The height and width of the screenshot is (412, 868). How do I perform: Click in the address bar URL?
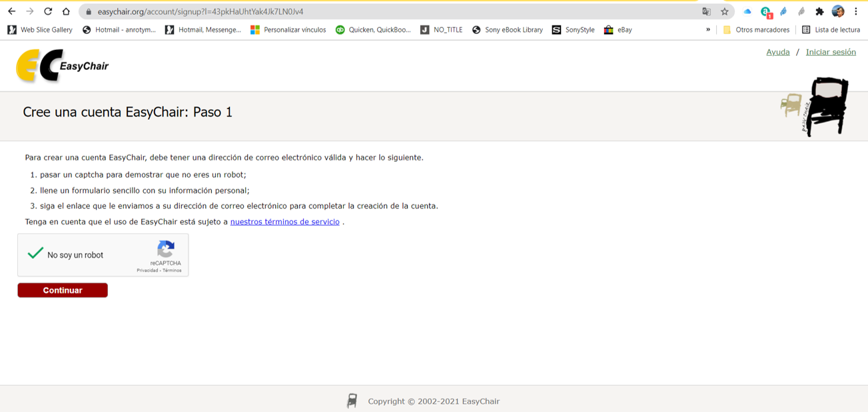[201, 12]
